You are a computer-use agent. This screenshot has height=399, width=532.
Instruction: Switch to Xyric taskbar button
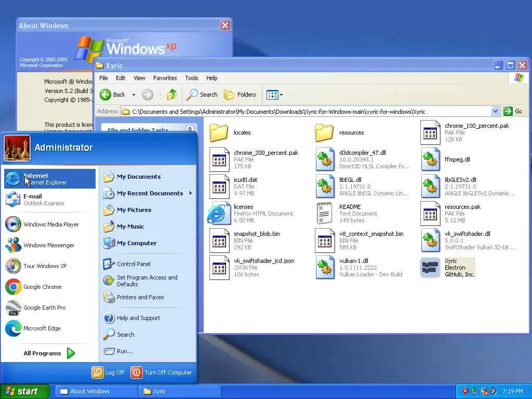tap(179, 391)
